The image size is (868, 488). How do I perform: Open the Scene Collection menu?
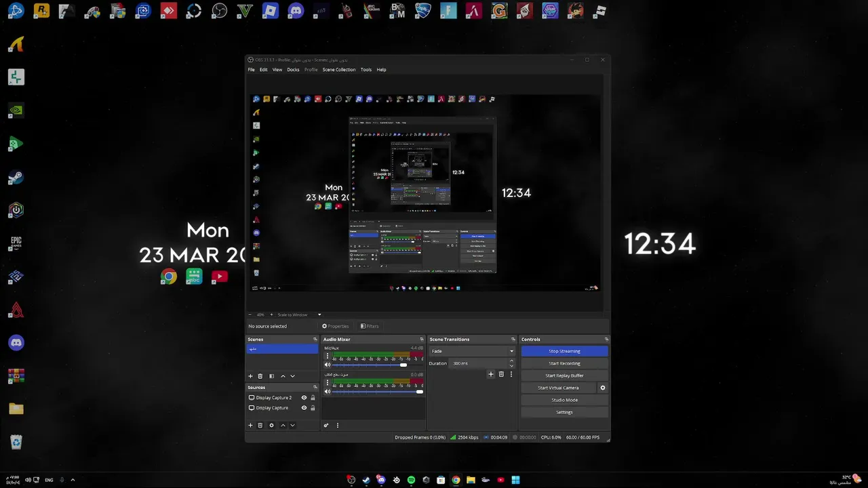coord(339,70)
